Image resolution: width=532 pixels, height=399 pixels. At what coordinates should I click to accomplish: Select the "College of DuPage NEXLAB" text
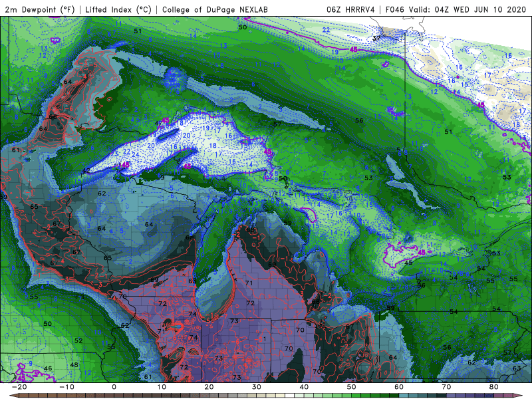215,9
